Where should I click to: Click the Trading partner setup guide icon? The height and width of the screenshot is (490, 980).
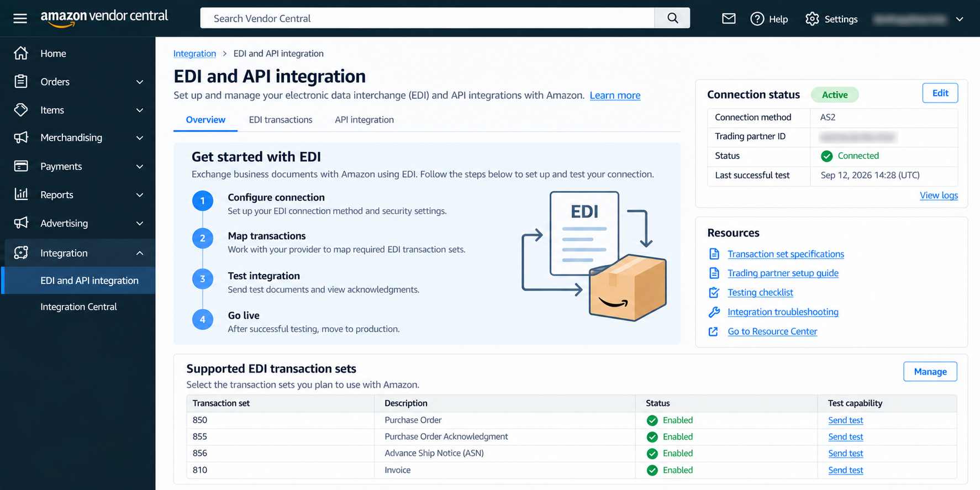pyautogui.click(x=714, y=273)
